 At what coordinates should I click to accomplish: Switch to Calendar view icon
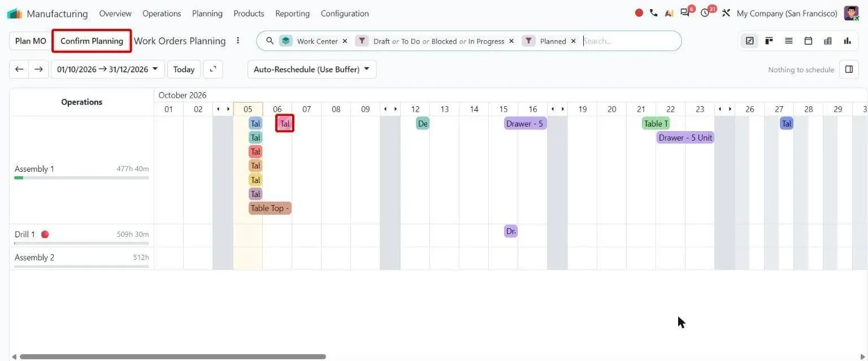click(808, 41)
